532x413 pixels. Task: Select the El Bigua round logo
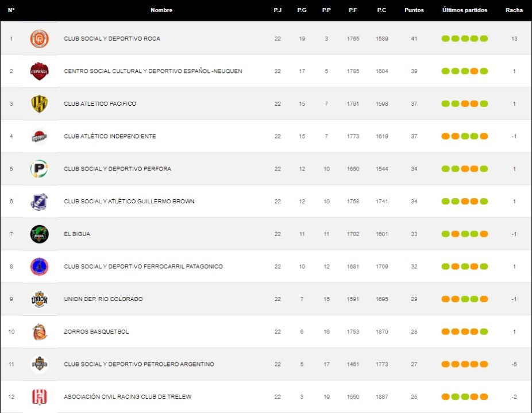tap(39, 234)
